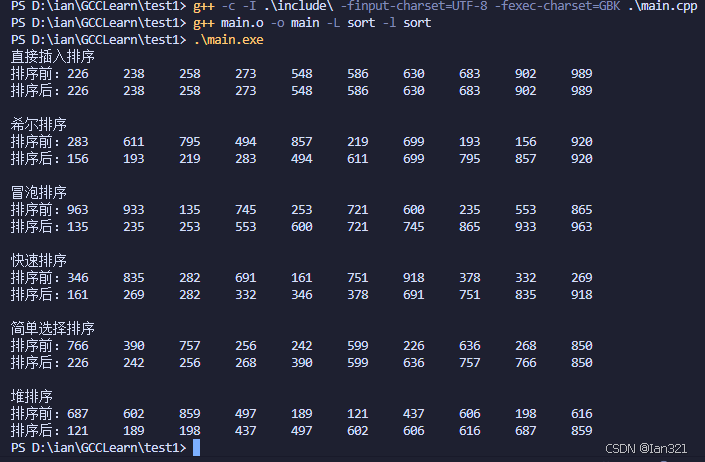The image size is (705, 462).
Task: Click the .\main.exe command text
Action: point(228,40)
